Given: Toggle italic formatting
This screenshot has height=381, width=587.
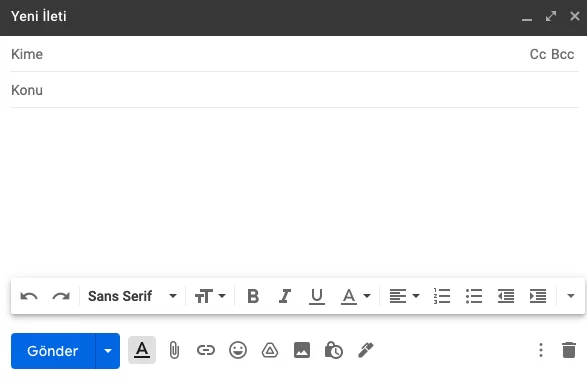Looking at the screenshot, I should [x=285, y=296].
